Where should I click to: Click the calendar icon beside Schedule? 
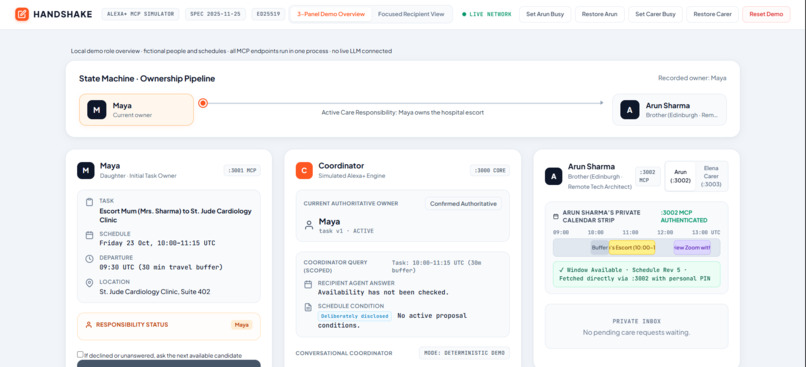click(89, 235)
